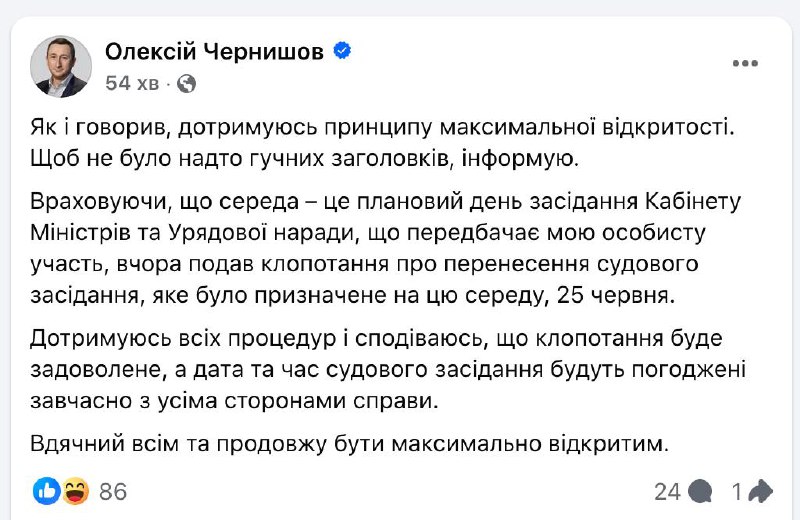Click the line starting with Щоб не було
This screenshot has width=800, height=520.
point(305,159)
